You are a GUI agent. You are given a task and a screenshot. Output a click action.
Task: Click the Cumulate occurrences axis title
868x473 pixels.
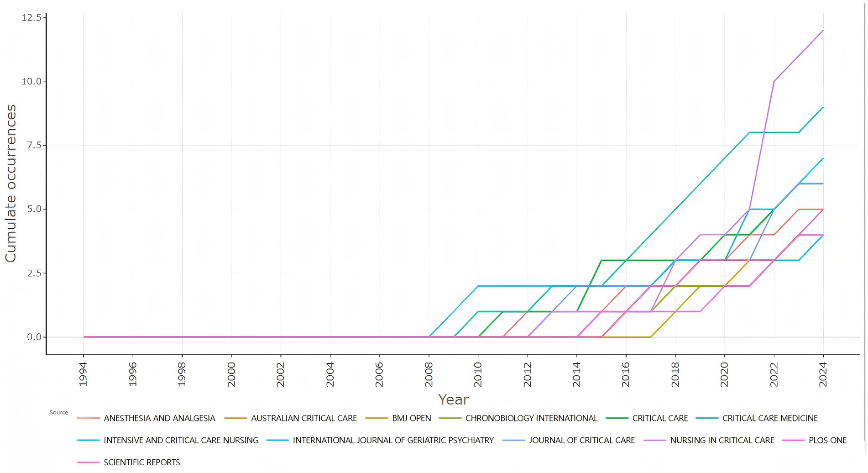[10, 183]
